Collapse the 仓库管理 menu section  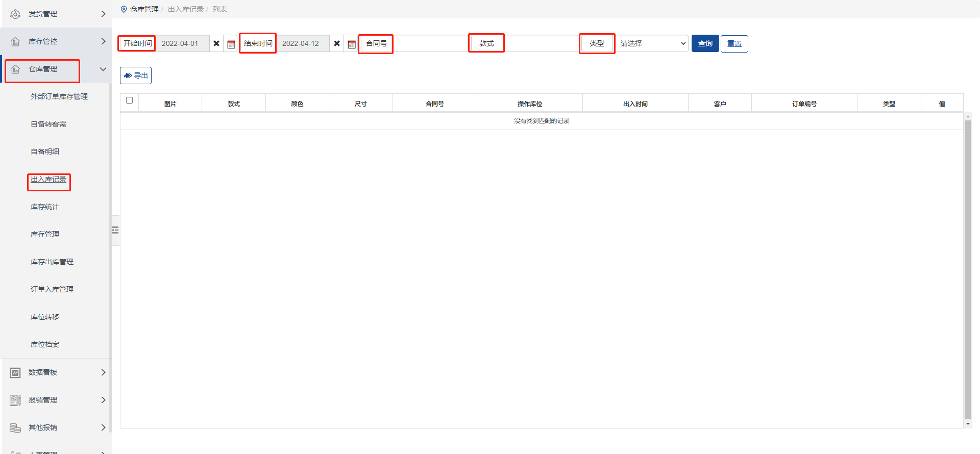[103, 69]
